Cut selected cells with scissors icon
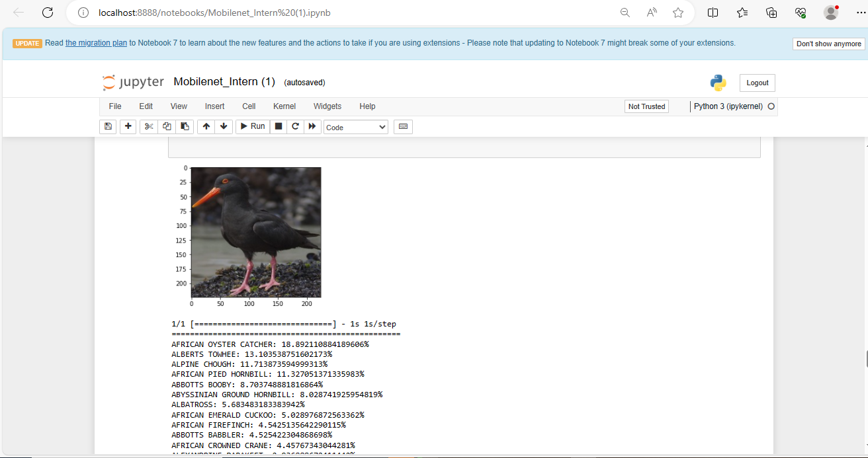Image resolution: width=868 pixels, height=458 pixels. tap(149, 126)
